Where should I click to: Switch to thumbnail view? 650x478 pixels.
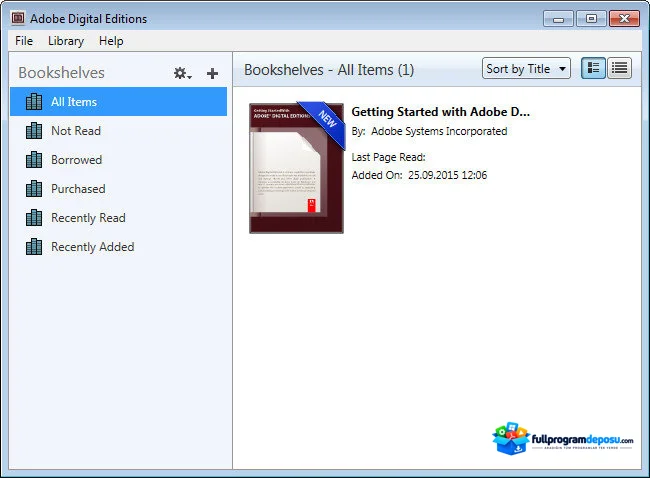tap(593, 68)
